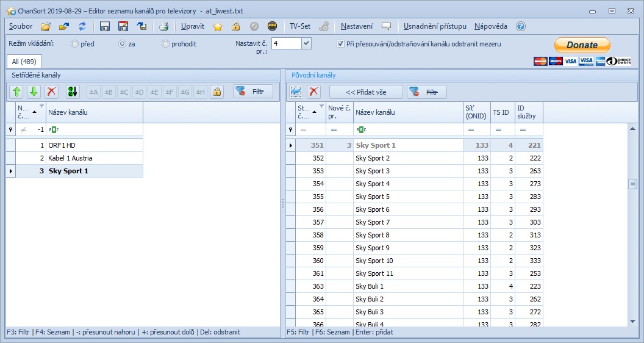Select the "prohodit" insert mode option
Screen dimensions: 644x343
tap(166, 44)
